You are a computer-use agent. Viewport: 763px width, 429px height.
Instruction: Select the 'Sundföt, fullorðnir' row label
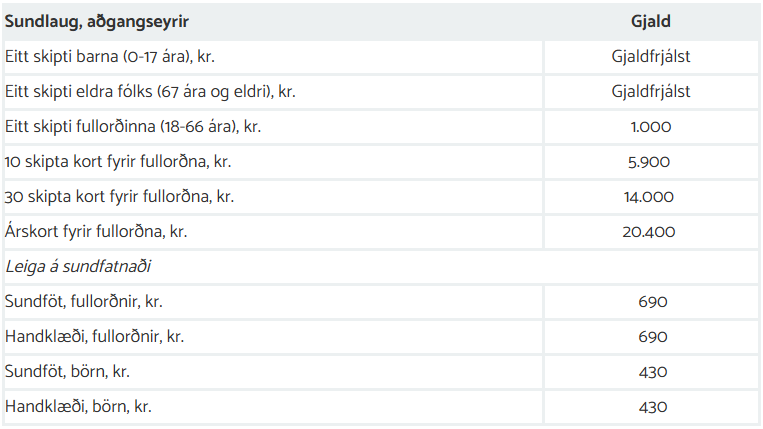pyautogui.click(x=84, y=302)
